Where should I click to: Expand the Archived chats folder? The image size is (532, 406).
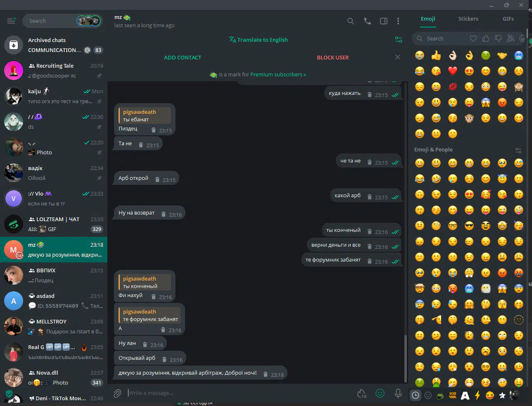(x=54, y=45)
